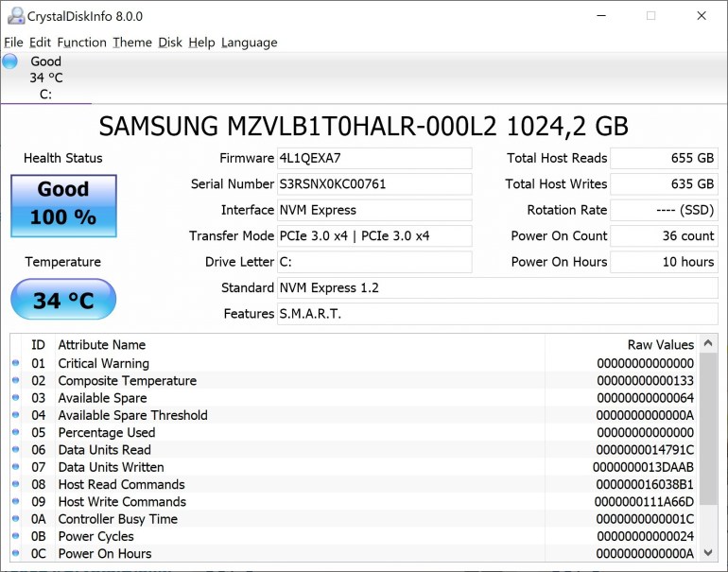Click the status dot for Percentage Used row
The height and width of the screenshot is (572, 728).
pyautogui.click(x=15, y=432)
